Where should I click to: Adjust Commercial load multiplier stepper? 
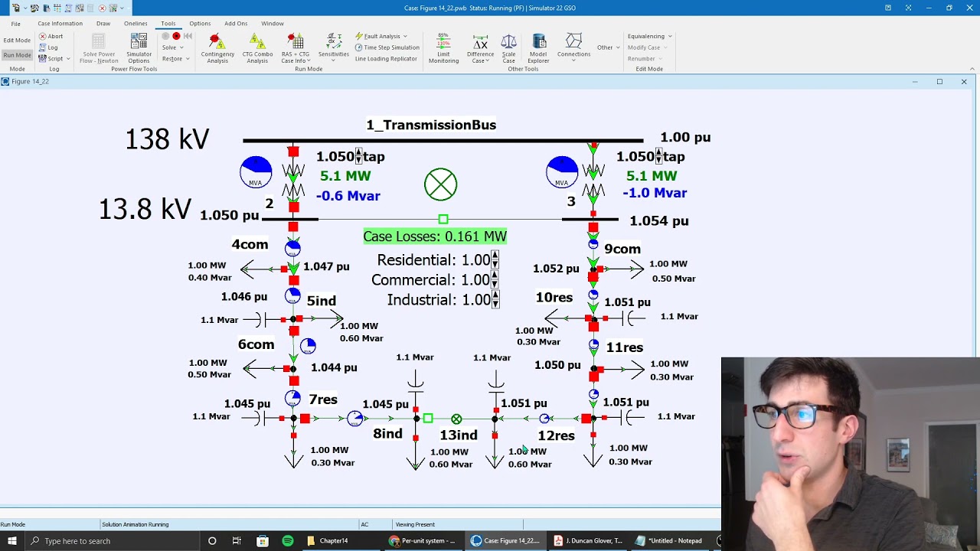(495, 280)
